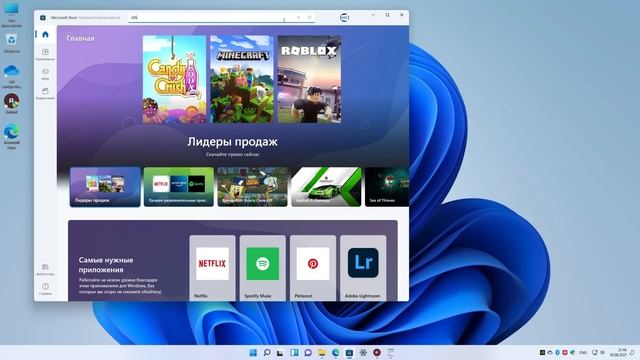
Task: Open the Apps section in Store sidebar
Action: click(x=45, y=54)
